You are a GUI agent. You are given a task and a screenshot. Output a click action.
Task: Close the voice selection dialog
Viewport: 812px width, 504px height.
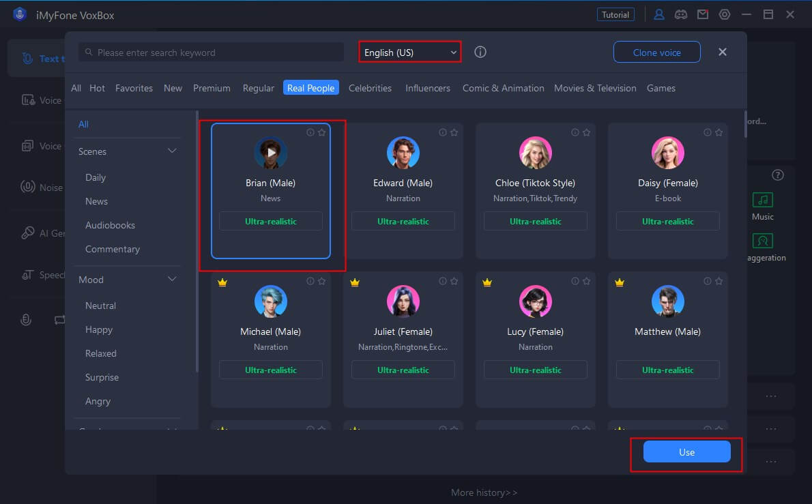(x=723, y=52)
